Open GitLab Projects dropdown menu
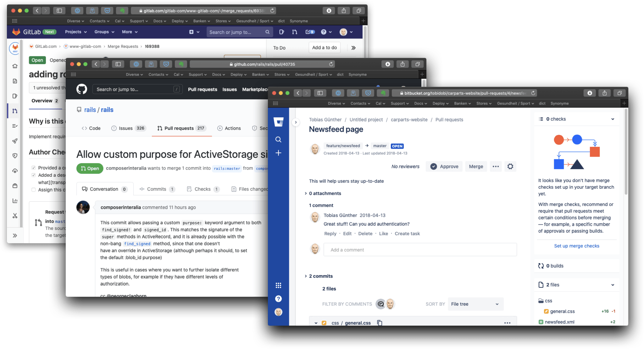Image resolution: width=644 pixels, height=349 pixels. pyautogui.click(x=76, y=32)
